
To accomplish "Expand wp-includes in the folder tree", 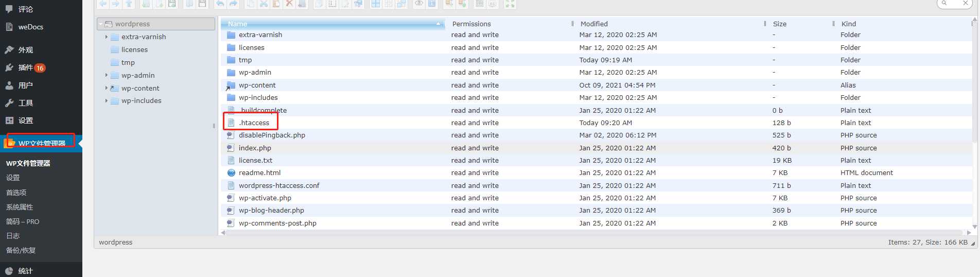I will (x=107, y=100).
